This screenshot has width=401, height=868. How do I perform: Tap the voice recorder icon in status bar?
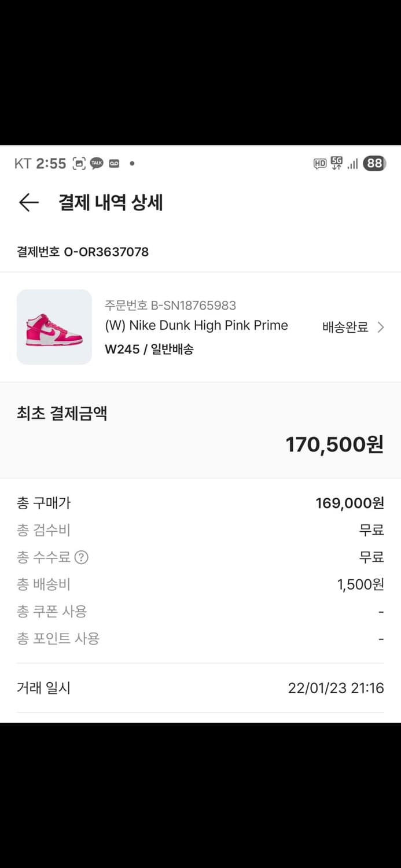[x=114, y=163]
